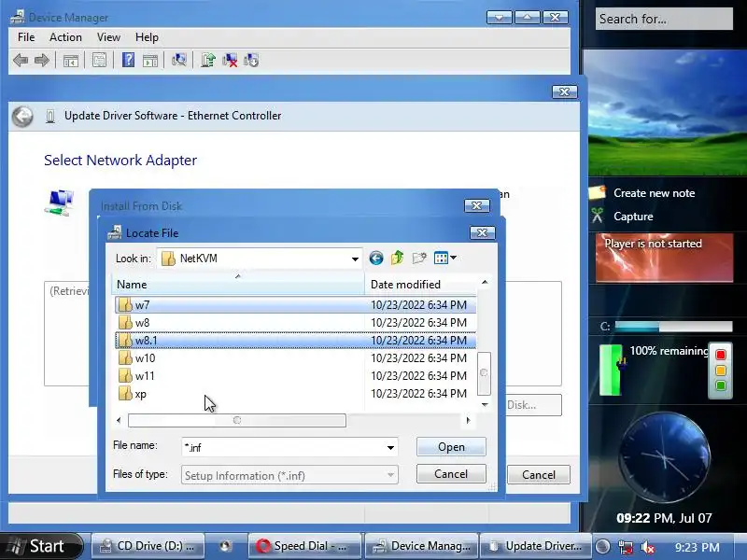Screen dimensions: 747x560
Task: Create new folder icon in Locate File
Action: point(419,259)
